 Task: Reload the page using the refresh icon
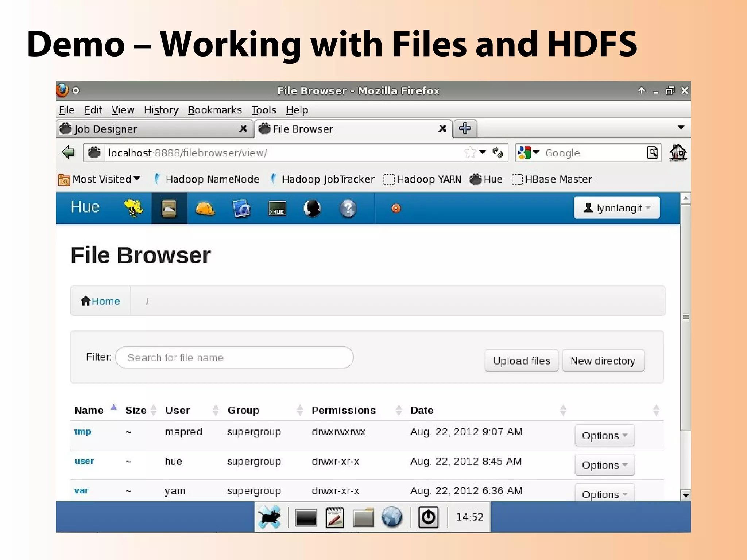[x=498, y=152]
